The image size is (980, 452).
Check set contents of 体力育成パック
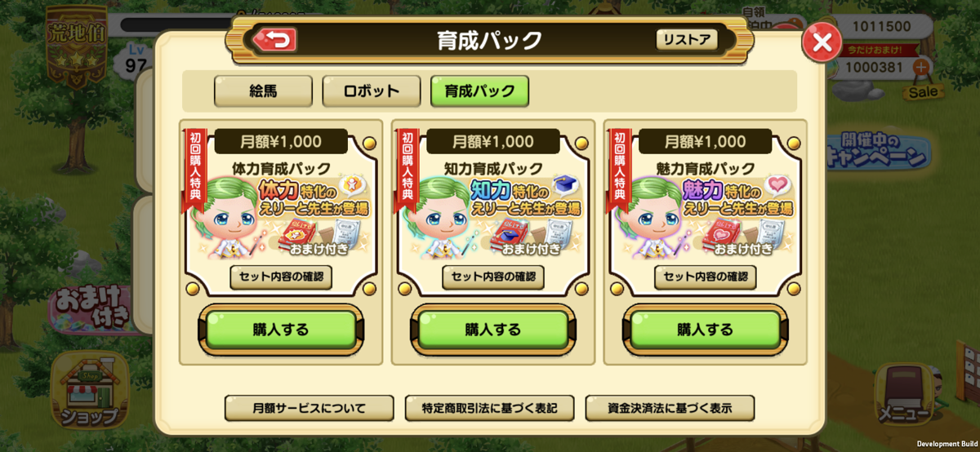(x=281, y=277)
